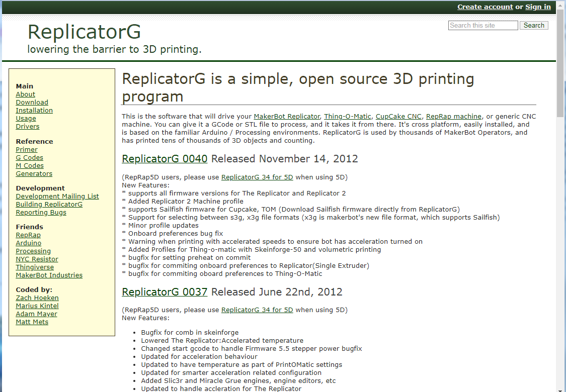
Task: Click 'Bugfix for comb in skeinforge' bullet
Action: [x=190, y=333]
